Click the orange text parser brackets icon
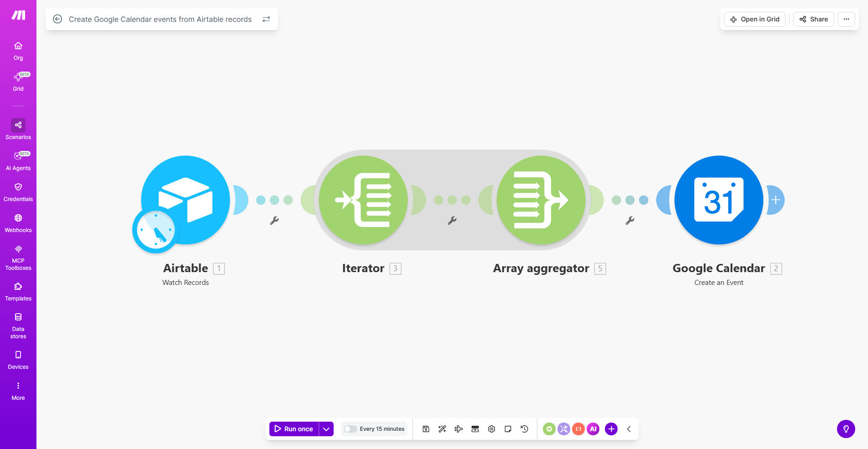 tap(579, 429)
